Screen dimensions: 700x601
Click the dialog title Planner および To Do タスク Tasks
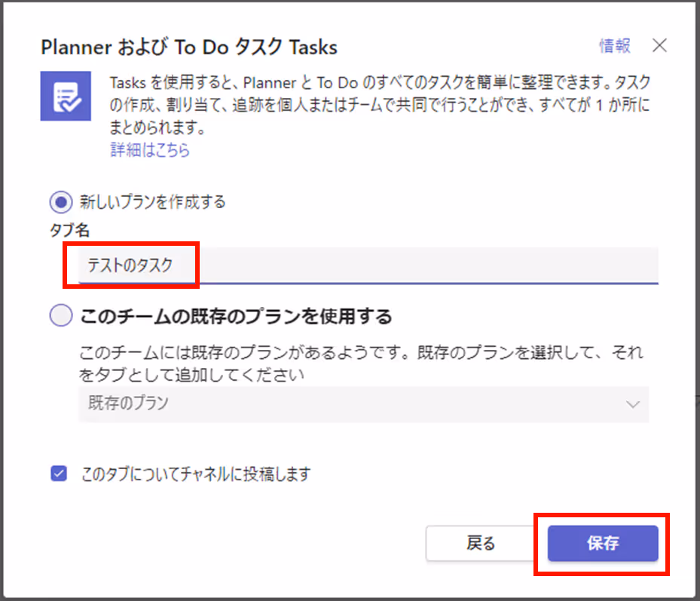pos(189,47)
